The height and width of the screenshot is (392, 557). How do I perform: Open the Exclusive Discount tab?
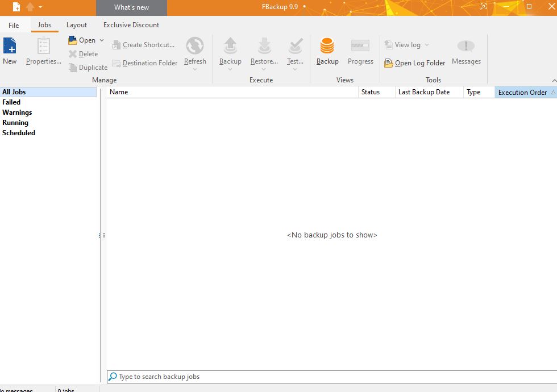(x=131, y=25)
